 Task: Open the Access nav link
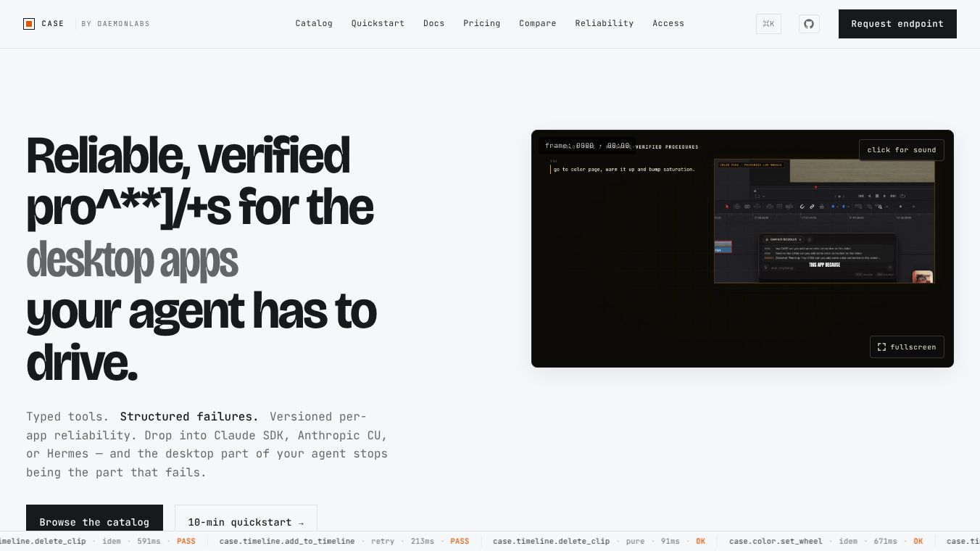click(668, 23)
